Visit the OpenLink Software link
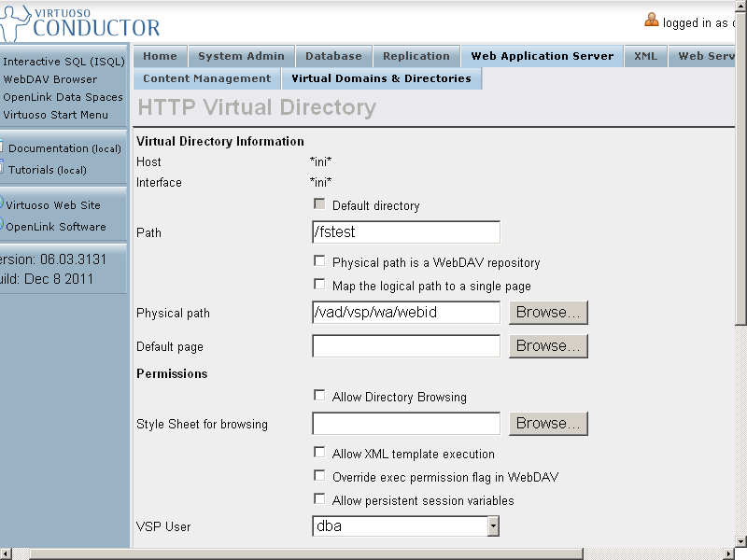 (x=56, y=227)
